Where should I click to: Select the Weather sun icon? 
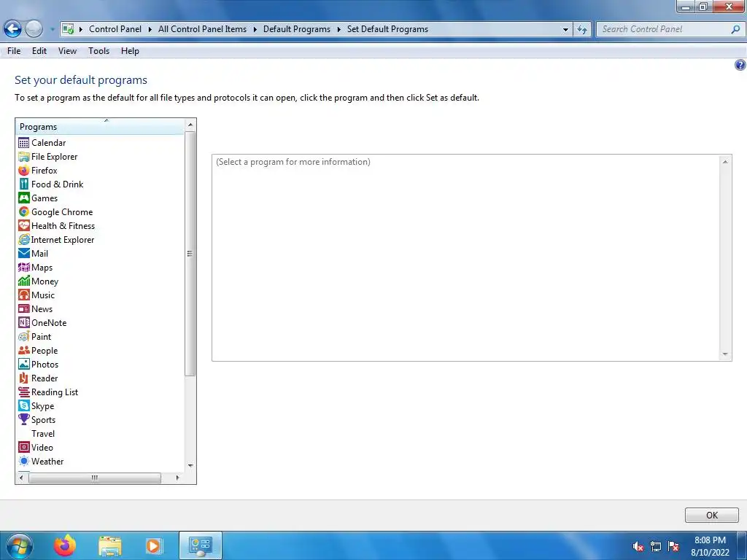23,462
